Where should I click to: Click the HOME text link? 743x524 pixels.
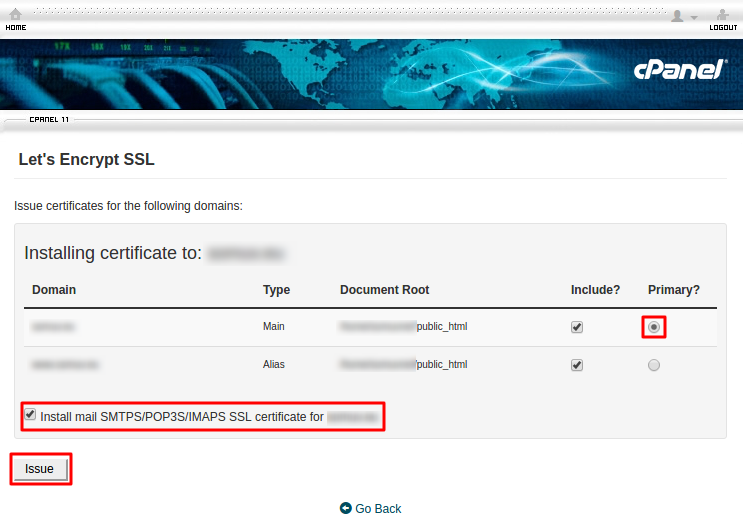click(x=16, y=27)
